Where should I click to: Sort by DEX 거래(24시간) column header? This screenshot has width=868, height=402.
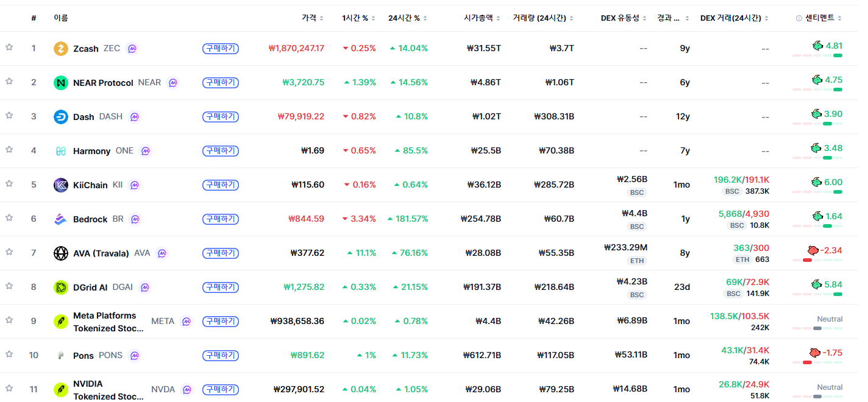coord(735,18)
